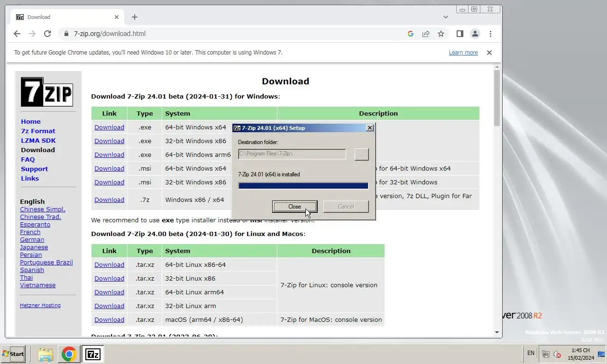Click the Windows Start button
607x364 pixels.
13,354
